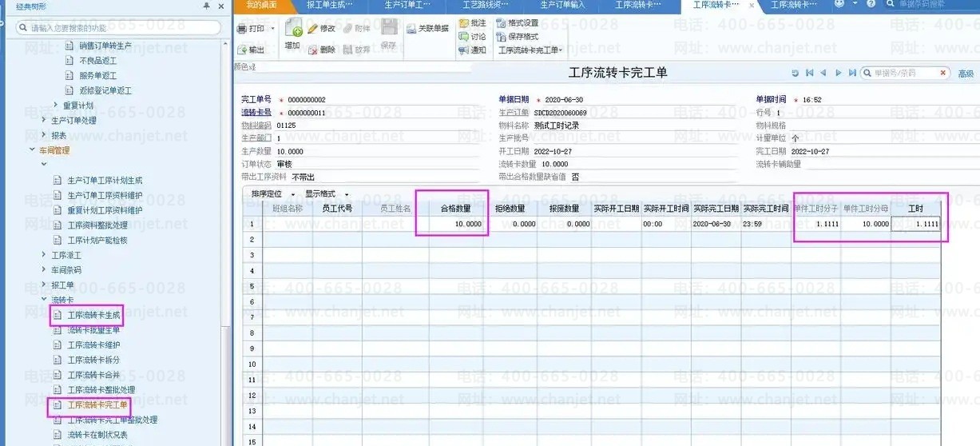Click the refresh icon beside record navigation
This screenshot has width=980, height=446.
coord(795,73)
